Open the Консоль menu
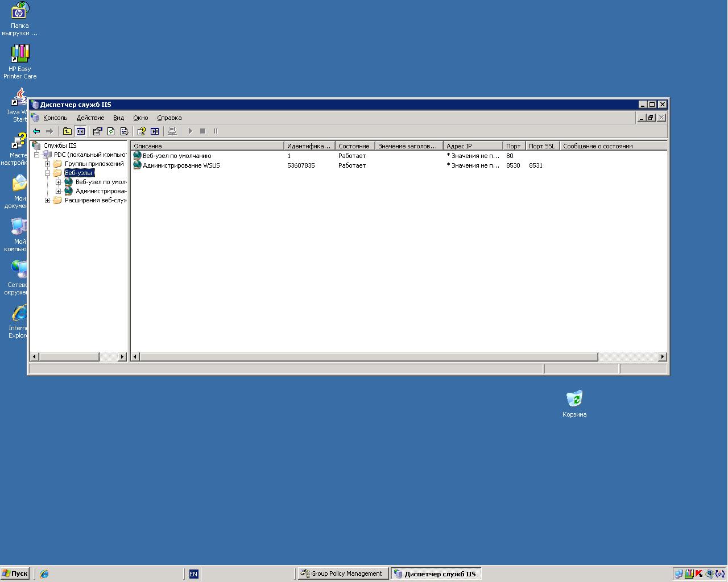This screenshot has height=582, width=728. point(55,118)
